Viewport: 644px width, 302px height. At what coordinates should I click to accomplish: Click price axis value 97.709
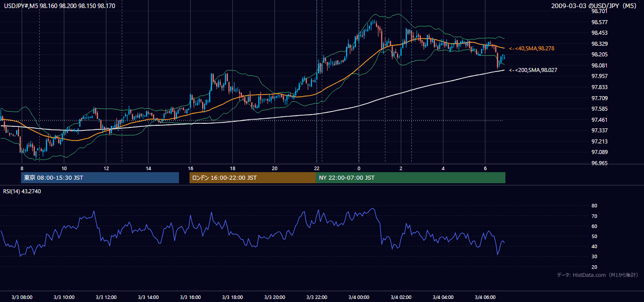coord(600,98)
